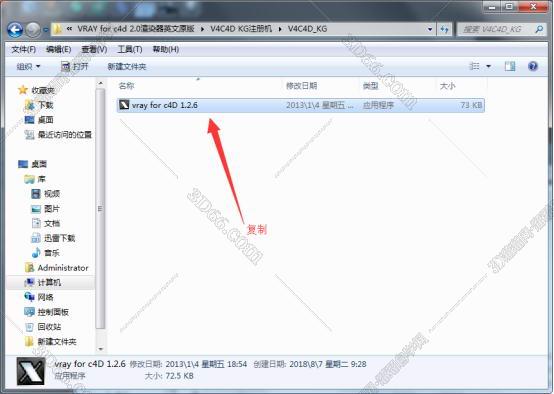554x394 pixels.
Task: Open the 文件(F) menu
Action: click(x=24, y=49)
